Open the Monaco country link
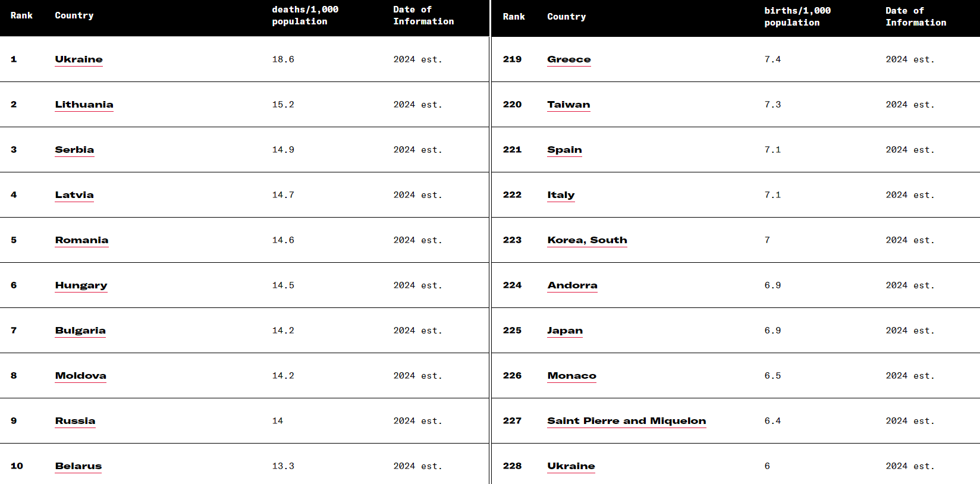 click(x=571, y=376)
